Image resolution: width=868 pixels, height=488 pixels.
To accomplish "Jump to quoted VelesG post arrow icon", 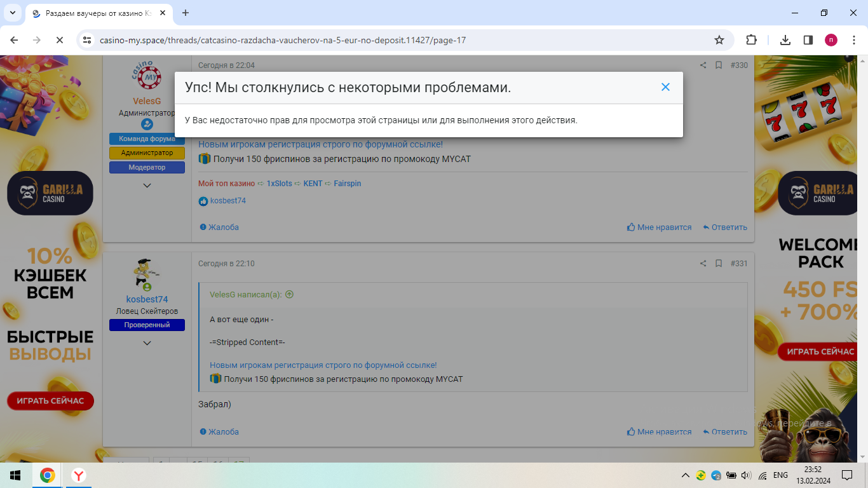I will coord(290,295).
